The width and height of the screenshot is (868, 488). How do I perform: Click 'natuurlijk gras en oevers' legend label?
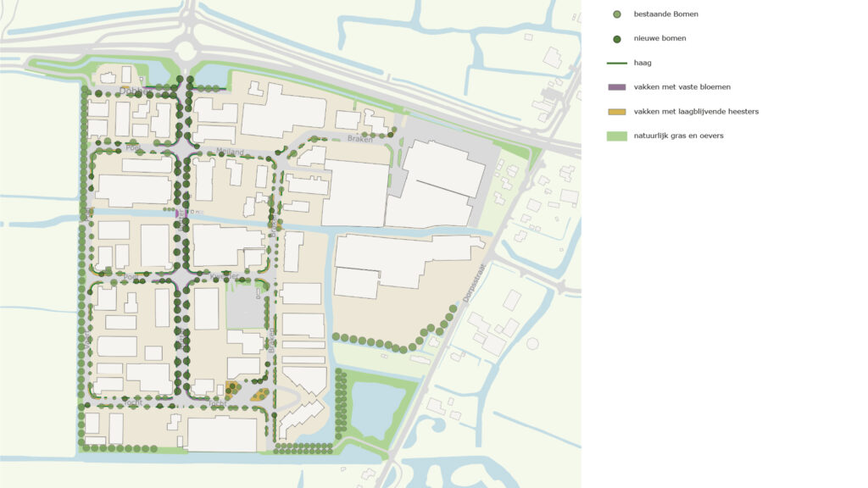point(678,136)
